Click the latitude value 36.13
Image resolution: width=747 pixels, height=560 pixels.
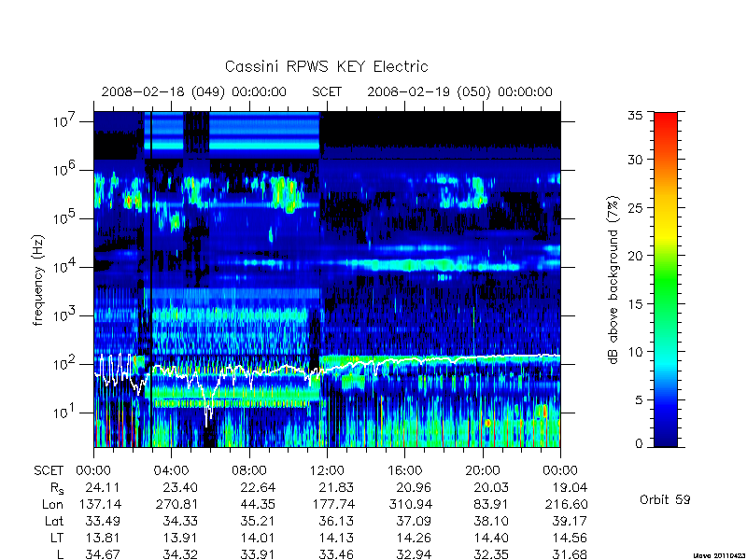pos(336,521)
